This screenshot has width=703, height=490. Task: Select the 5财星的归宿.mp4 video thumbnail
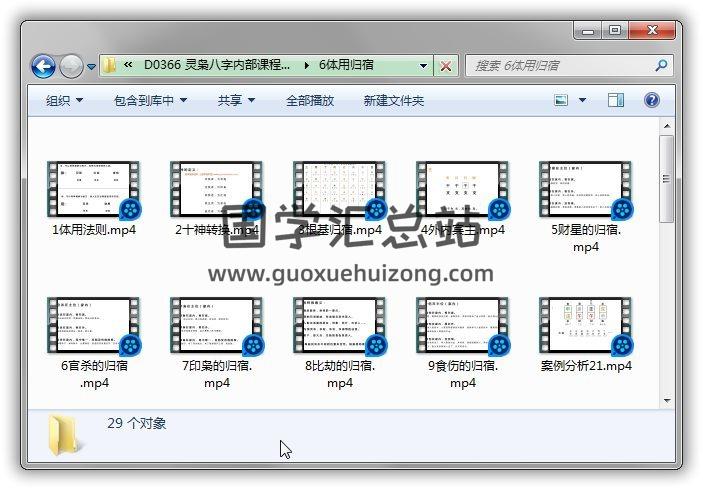(586, 190)
